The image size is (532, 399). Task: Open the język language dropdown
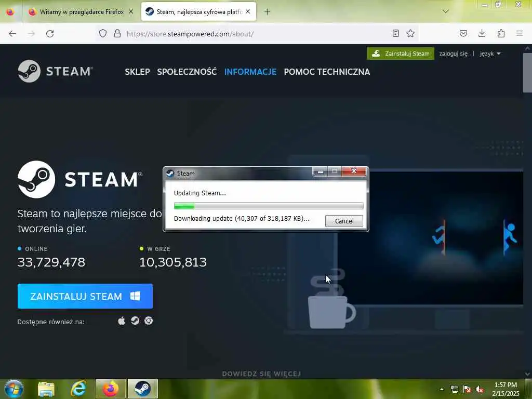490,54
